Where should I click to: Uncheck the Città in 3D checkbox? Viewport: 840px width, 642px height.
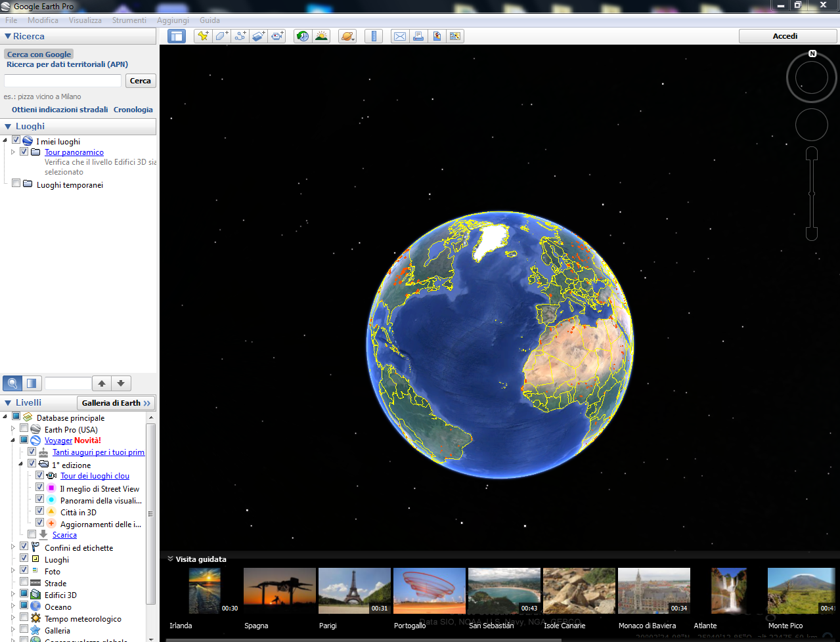coord(40,511)
